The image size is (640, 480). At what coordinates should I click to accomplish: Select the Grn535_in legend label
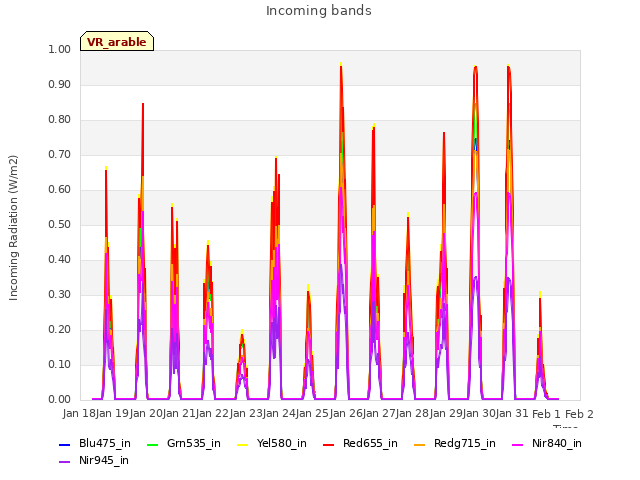[194, 444]
